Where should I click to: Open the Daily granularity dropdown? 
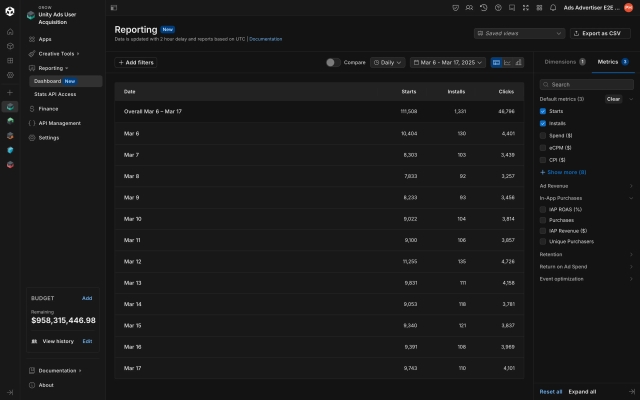[x=387, y=62]
